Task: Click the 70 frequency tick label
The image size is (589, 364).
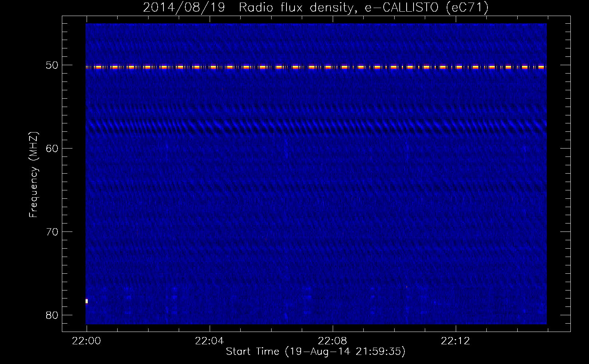Action: coord(52,232)
